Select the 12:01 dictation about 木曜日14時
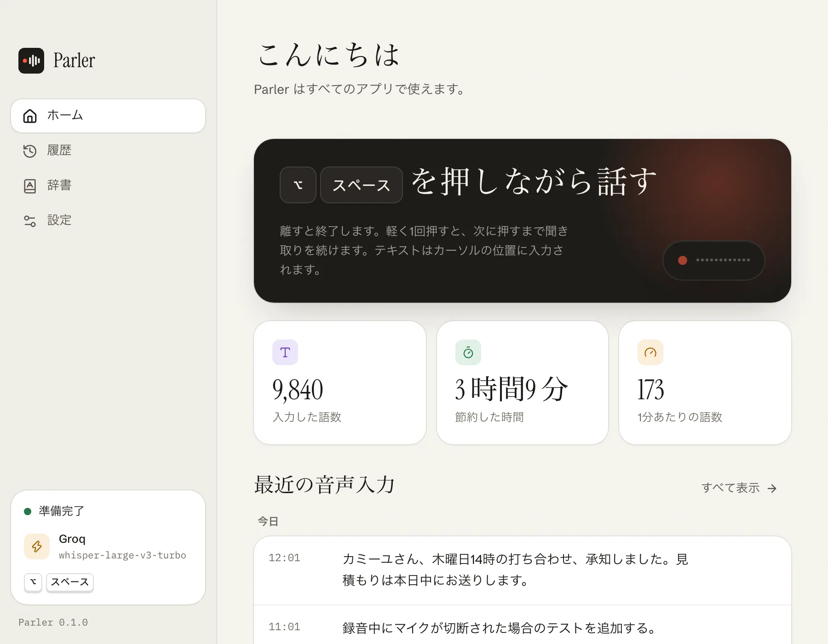The image size is (828, 644). [523, 570]
